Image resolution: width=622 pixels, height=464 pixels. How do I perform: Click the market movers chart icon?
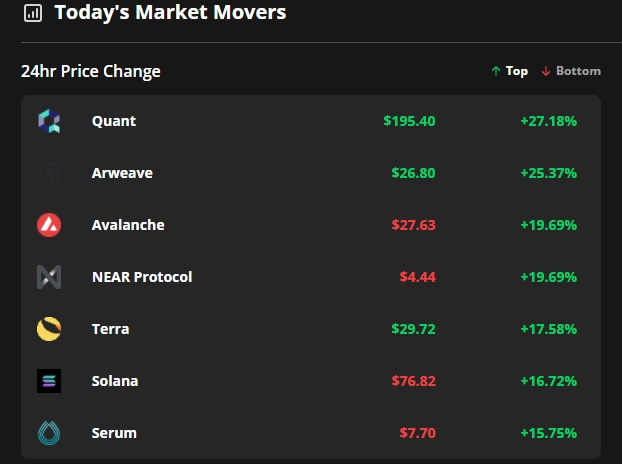pos(33,13)
